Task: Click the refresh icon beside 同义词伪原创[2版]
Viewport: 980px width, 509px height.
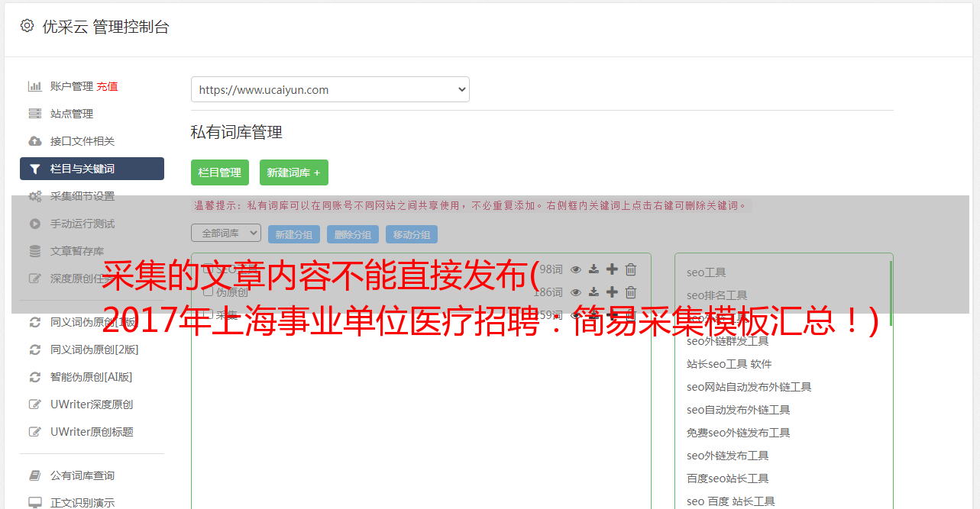Action: coord(35,350)
